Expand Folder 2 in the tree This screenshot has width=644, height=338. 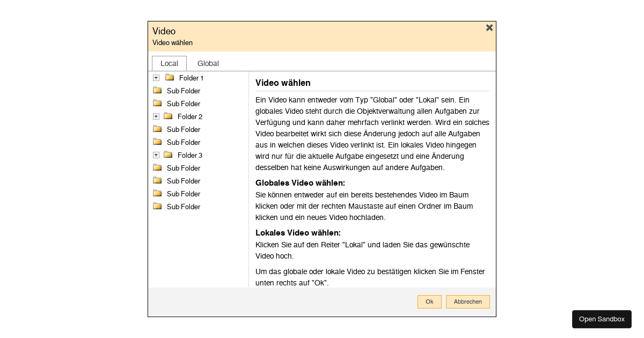click(x=156, y=116)
